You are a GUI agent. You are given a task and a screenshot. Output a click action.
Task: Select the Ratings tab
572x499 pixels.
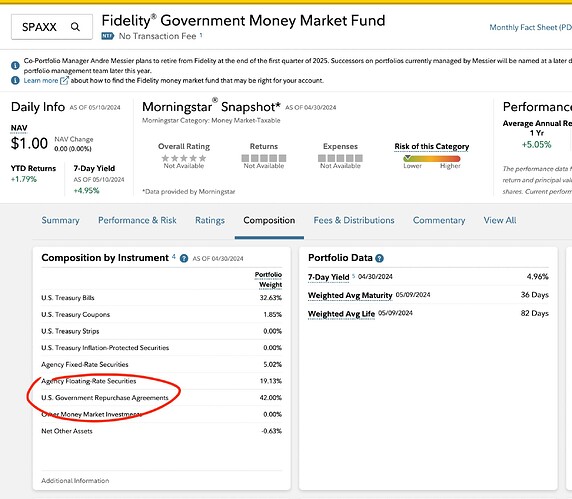(210, 220)
